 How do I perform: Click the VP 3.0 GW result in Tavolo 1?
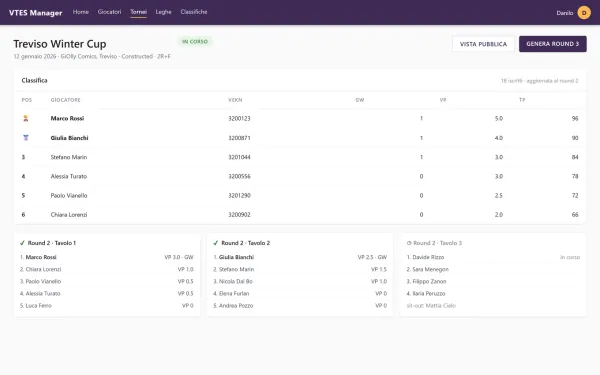pyautogui.click(x=179, y=257)
